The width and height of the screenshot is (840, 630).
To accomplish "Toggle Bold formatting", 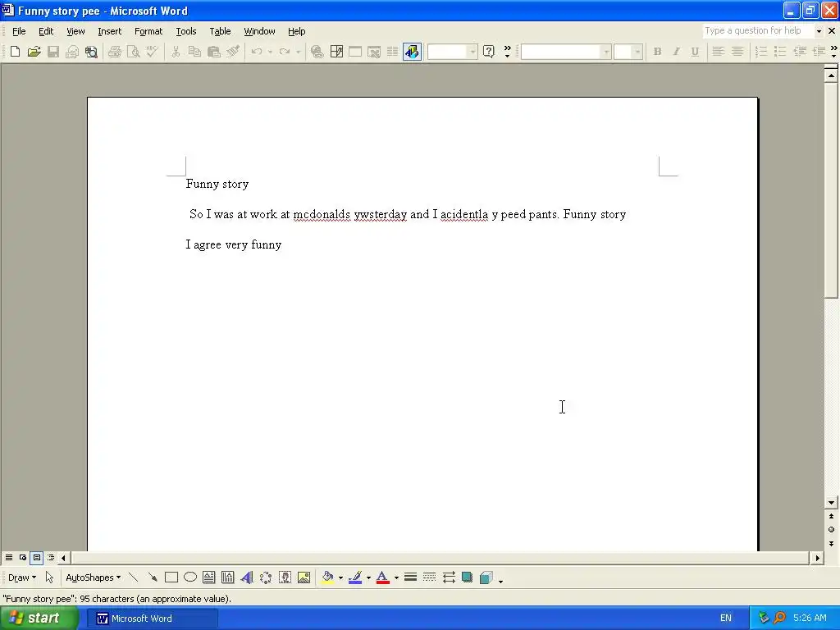I will click(x=657, y=52).
